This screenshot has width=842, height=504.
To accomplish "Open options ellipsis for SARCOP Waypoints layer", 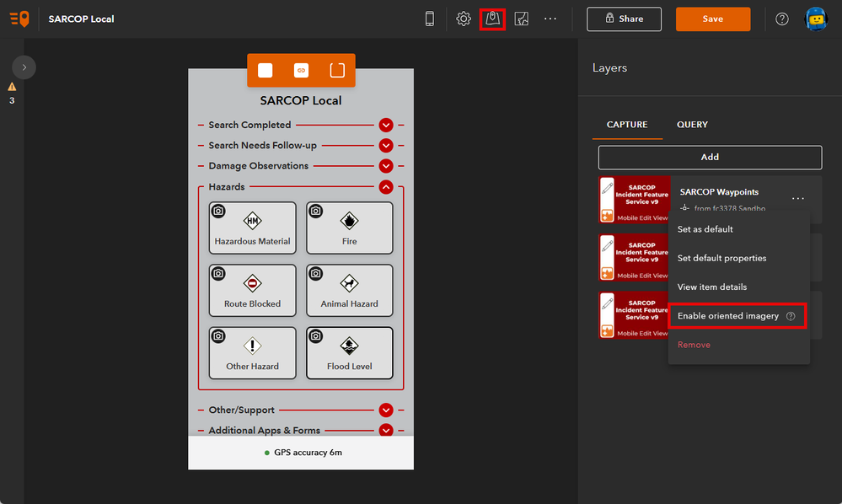I will tap(798, 199).
